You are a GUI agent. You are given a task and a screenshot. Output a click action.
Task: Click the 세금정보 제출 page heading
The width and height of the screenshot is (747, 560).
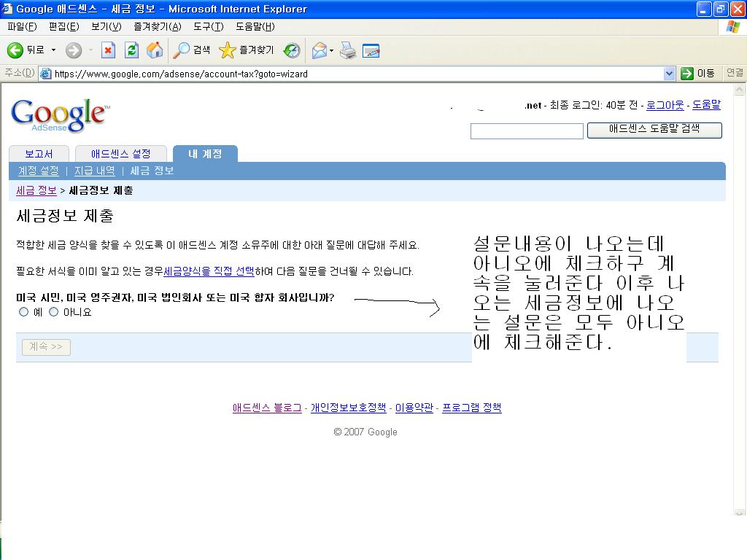pyautogui.click(x=65, y=216)
